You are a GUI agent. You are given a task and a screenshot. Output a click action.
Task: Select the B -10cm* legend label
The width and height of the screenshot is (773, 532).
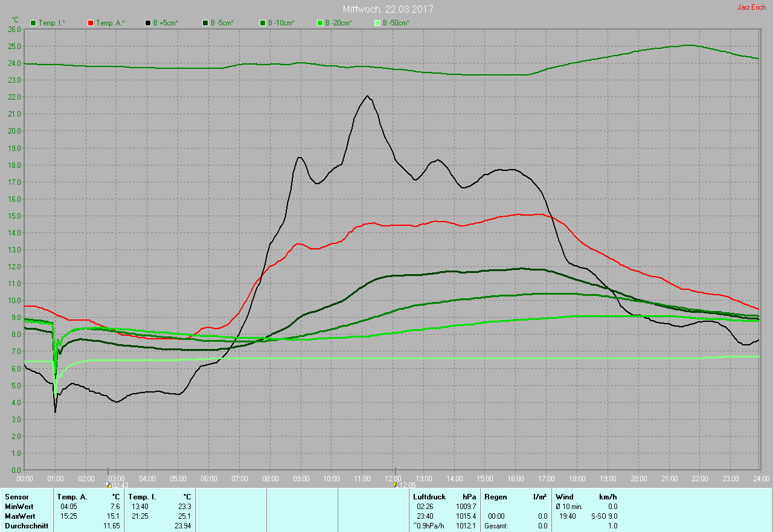[x=281, y=23]
